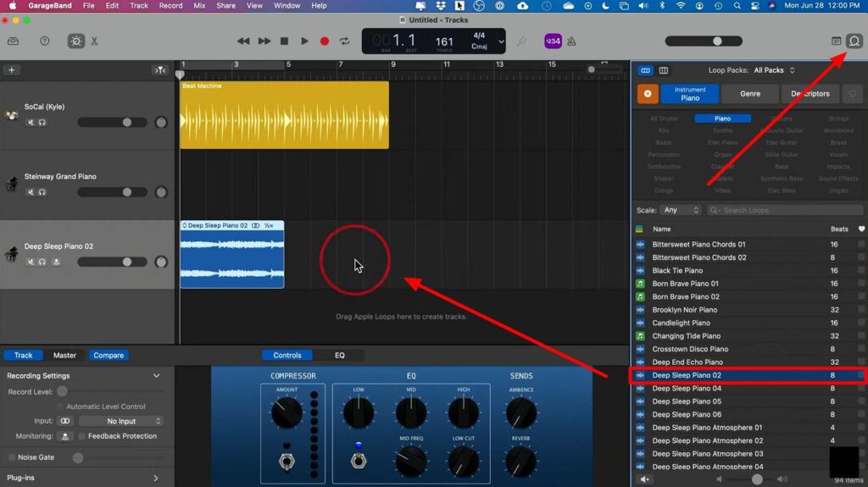This screenshot has height=487, width=868.
Task: Enable the Noise Gate checkbox
Action: pyautogui.click(x=11, y=457)
